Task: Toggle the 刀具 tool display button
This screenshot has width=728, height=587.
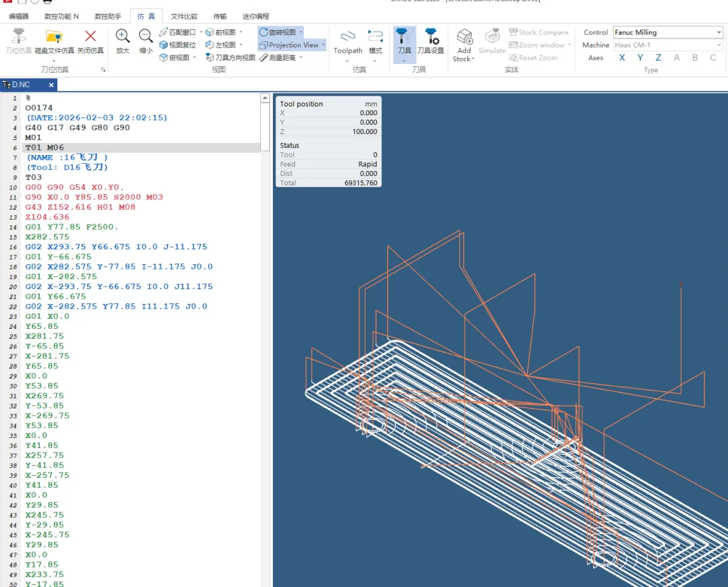Action: [404, 39]
